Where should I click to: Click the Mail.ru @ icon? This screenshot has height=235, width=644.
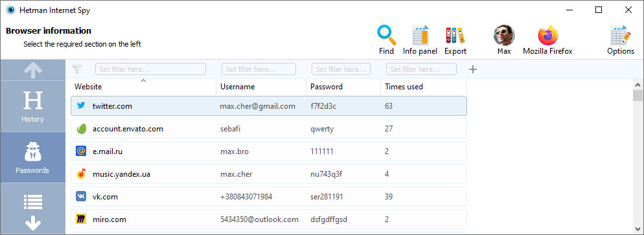coord(81,151)
